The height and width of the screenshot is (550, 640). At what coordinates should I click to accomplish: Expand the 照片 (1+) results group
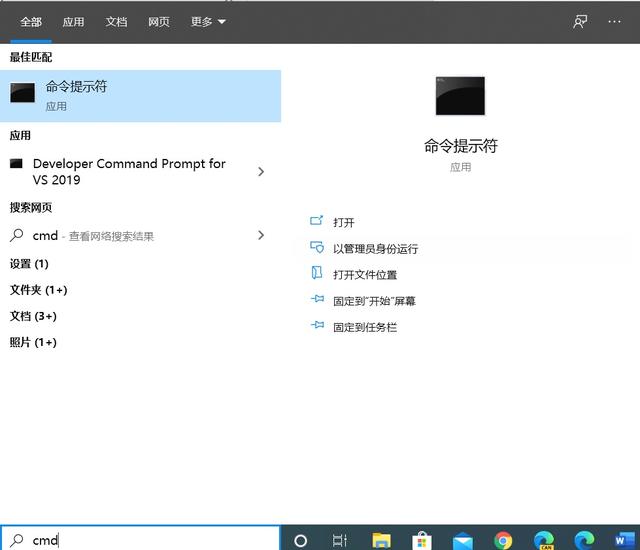[33, 342]
